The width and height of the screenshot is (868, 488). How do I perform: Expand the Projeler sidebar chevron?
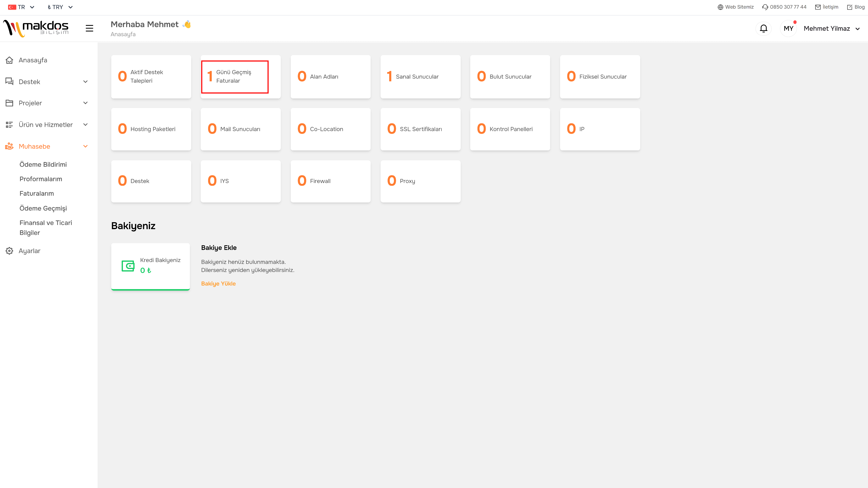[x=85, y=103]
